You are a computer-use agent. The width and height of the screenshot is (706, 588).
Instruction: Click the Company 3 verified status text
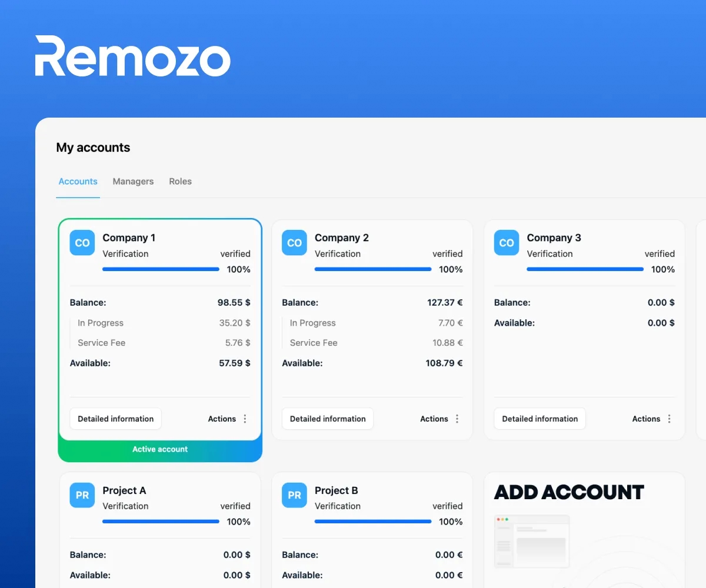[x=660, y=254]
